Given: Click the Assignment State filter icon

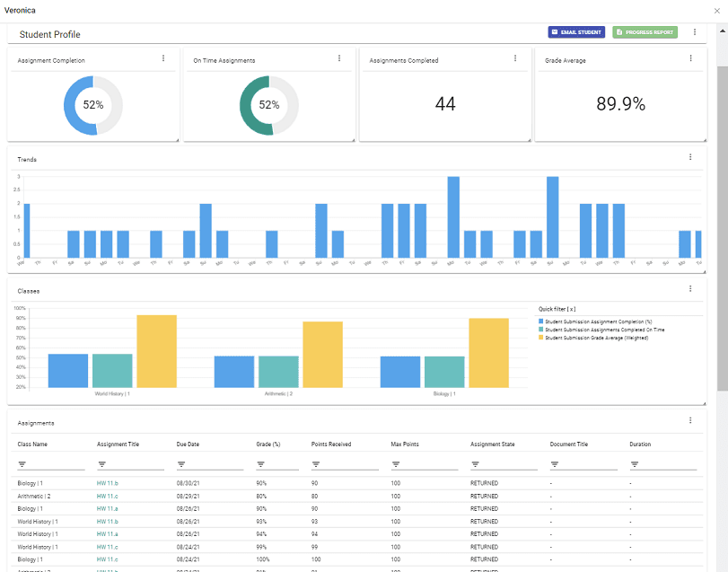Looking at the screenshot, I should (475, 464).
